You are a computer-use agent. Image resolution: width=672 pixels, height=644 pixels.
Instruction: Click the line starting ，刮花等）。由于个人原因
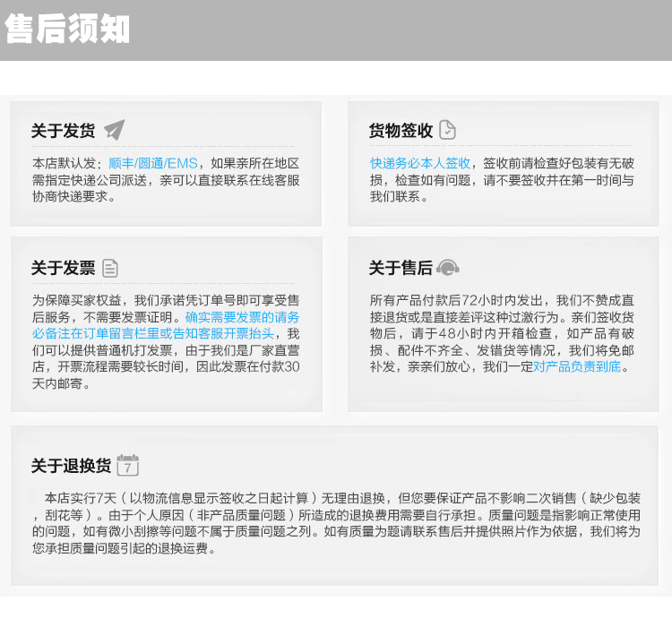[x=336, y=515]
